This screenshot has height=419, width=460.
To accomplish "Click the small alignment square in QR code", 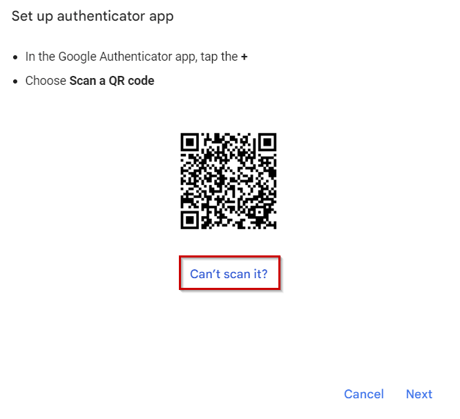I will point(259,211).
